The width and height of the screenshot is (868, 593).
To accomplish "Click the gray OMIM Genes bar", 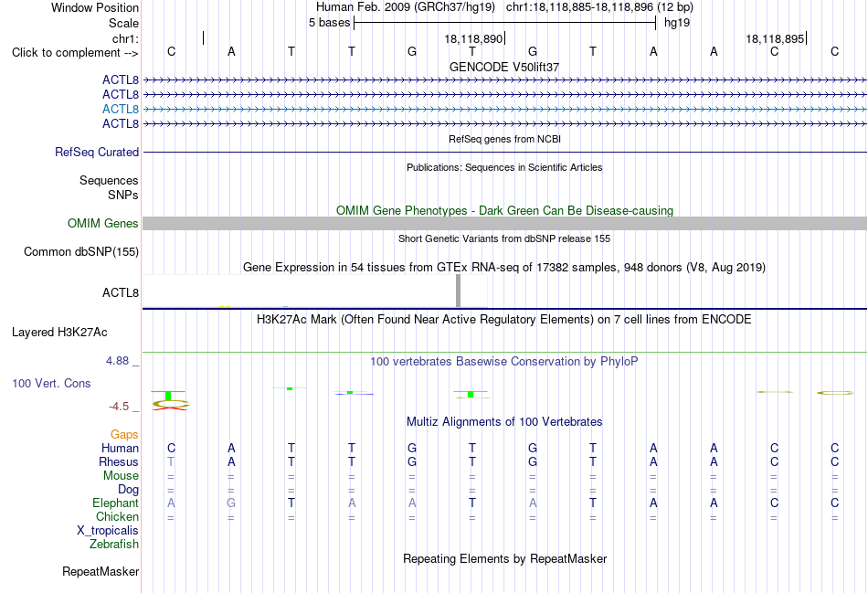I will (x=504, y=223).
